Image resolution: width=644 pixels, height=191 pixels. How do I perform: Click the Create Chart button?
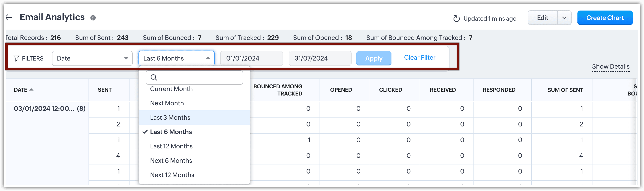605,18
